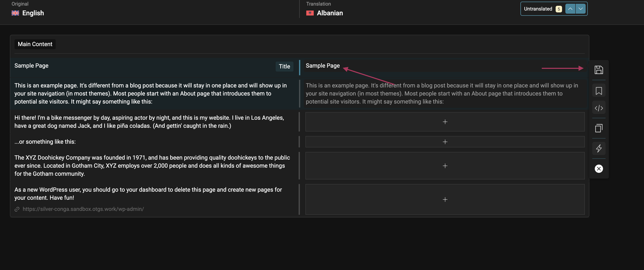Screen dimensions: 644x270
Task: Click the copy original text icon
Action: click(x=598, y=128)
